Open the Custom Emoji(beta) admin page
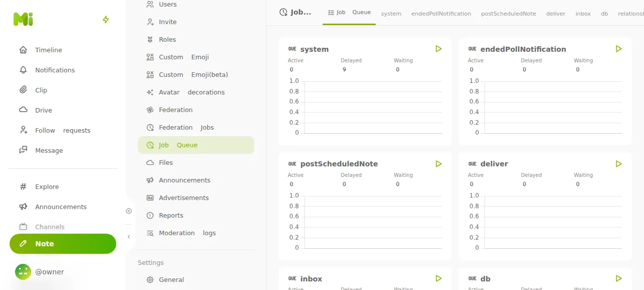The height and width of the screenshot is (290, 644). click(196, 75)
